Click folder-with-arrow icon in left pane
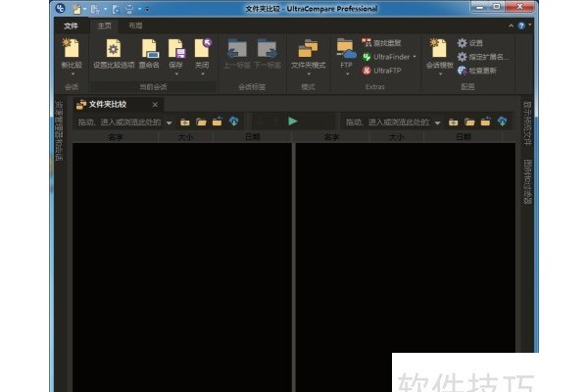 click(218, 122)
